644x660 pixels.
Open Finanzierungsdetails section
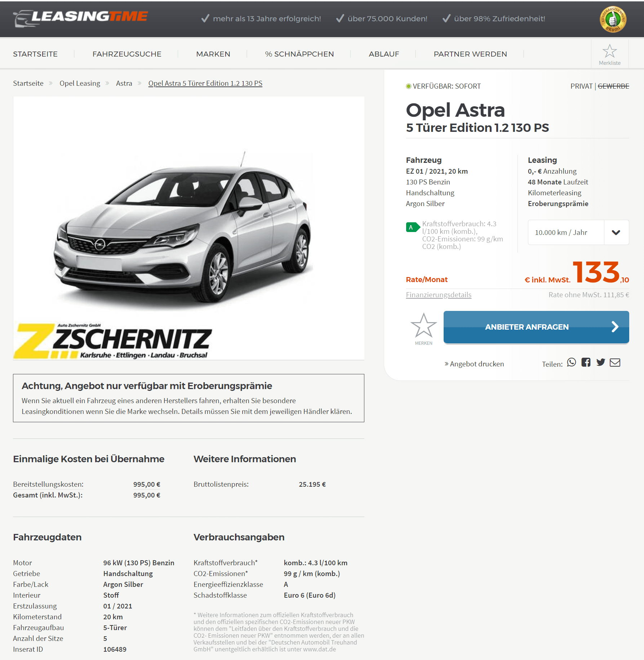point(439,295)
